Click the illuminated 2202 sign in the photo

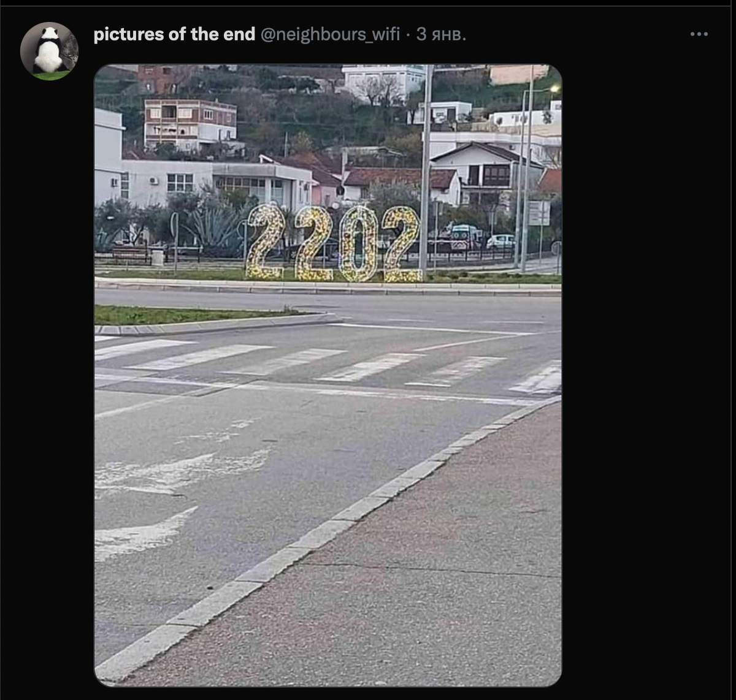tap(334, 243)
